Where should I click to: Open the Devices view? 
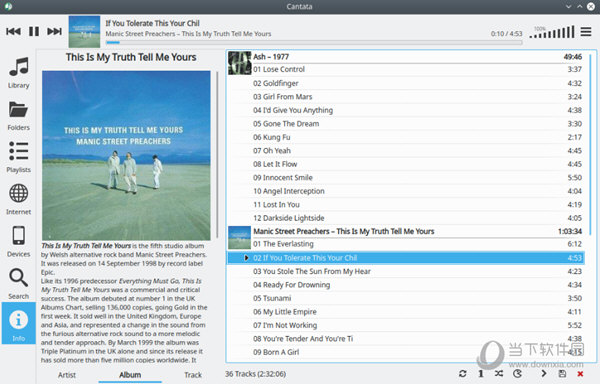(18, 241)
